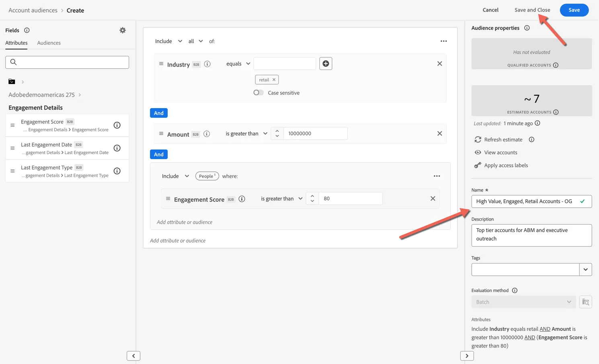Open the Batch evaluation method dropdown
The image size is (599, 364).
point(523,302)
